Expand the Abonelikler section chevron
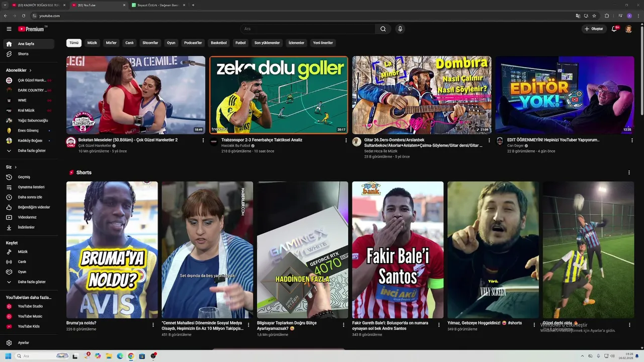Screen dimensions: 644x362 coord(30,70)
